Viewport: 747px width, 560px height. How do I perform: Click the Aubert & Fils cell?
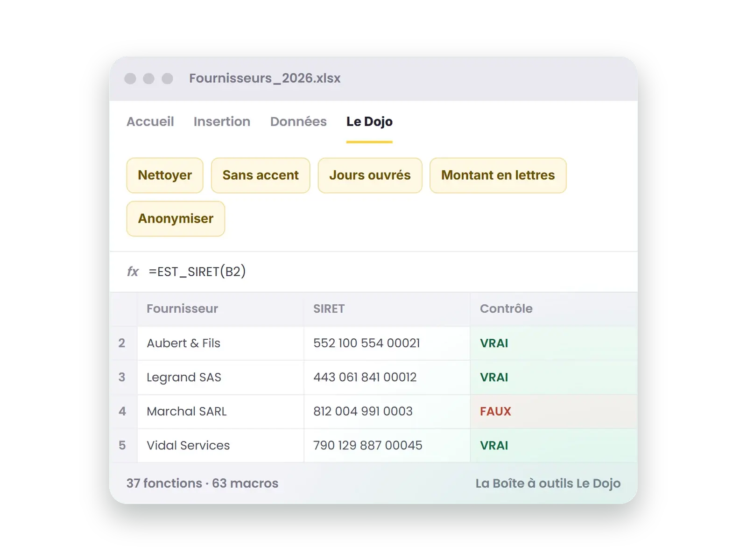[x=220, y=343]
